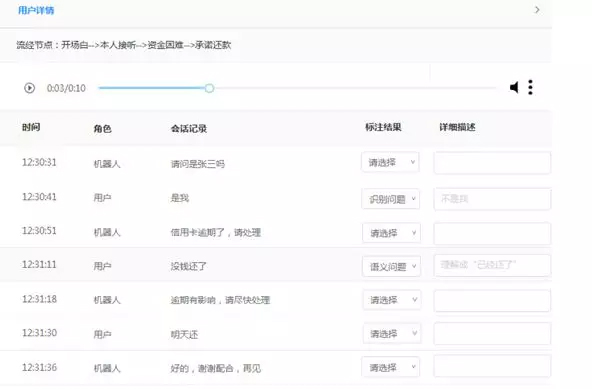Open annotation dropdown for 明天还 row
This screenshot has width=592, height=389.
click(x=392, y=333)
